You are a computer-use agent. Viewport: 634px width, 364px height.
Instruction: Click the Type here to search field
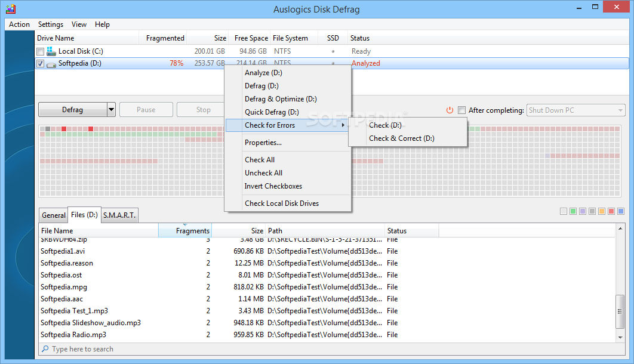coord(331,348)
